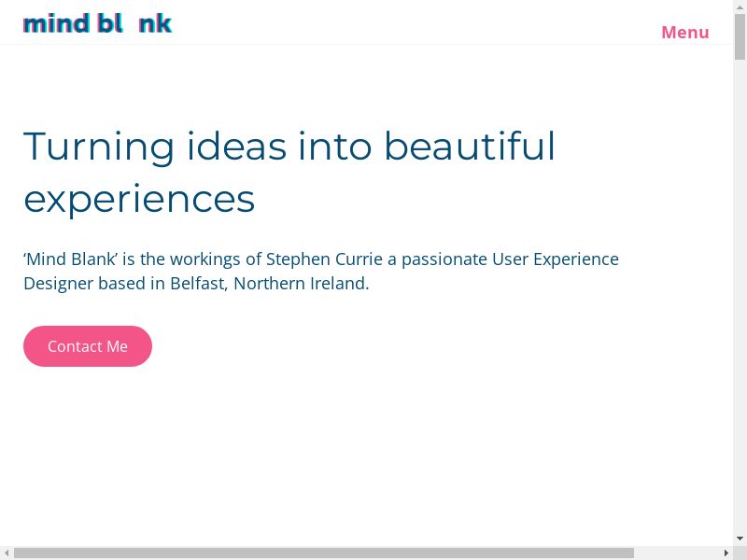Click the vertical scrollbar thumb
The image size is (747, 560).
740,37
